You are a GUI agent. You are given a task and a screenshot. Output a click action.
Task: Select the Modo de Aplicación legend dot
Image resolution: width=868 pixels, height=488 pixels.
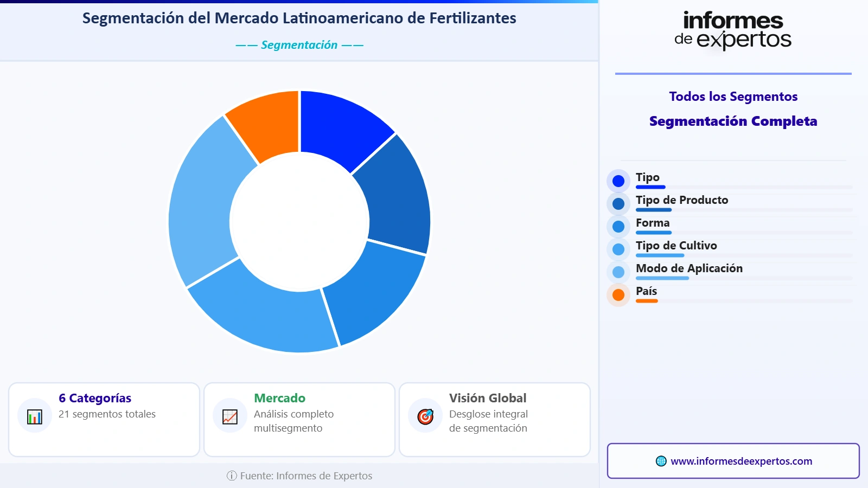[618, 272]
